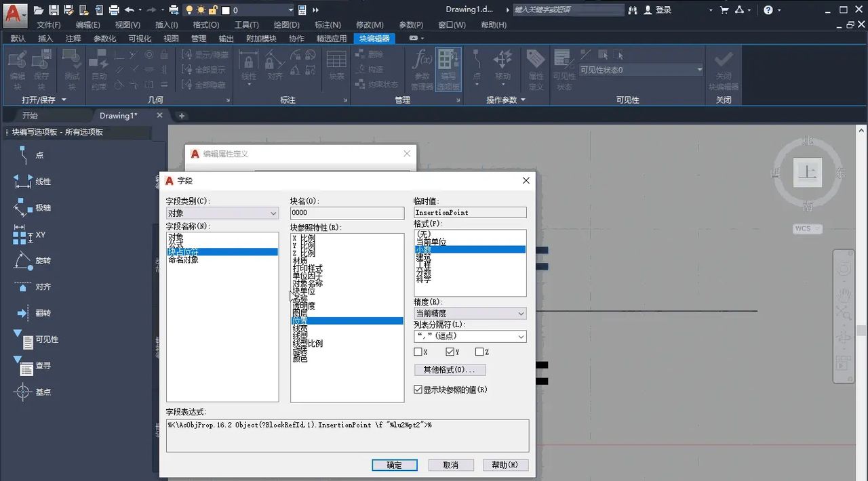Click the Open file folder icon
The image size is (868, 481).
[39, 10]
